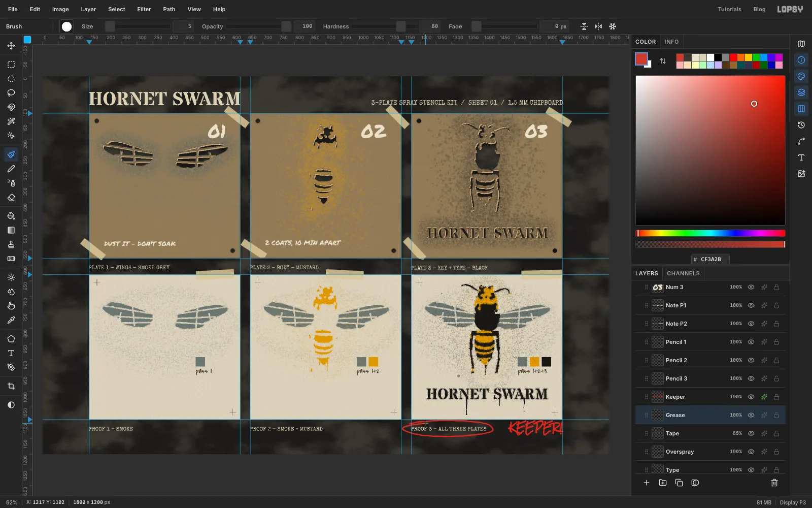Lock the Grease layer
The width and height of the screenshot is (812, 508).
(x=776, y=415)
